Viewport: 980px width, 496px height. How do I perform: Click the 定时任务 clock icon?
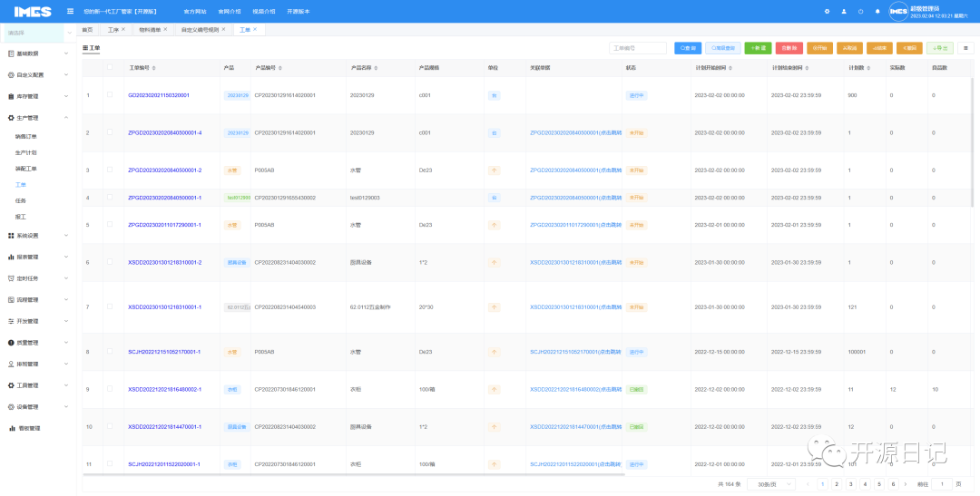click(11, 278)
